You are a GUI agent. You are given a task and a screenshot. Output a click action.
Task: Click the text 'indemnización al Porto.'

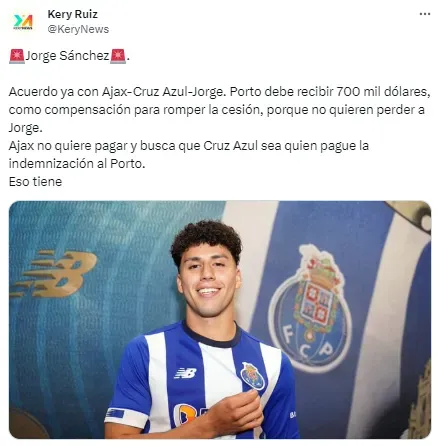coord(77,164)
